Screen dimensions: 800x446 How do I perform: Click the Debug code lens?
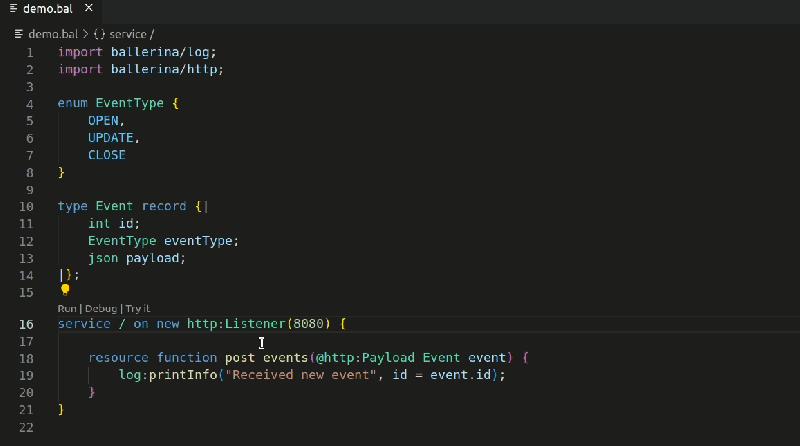101,309
